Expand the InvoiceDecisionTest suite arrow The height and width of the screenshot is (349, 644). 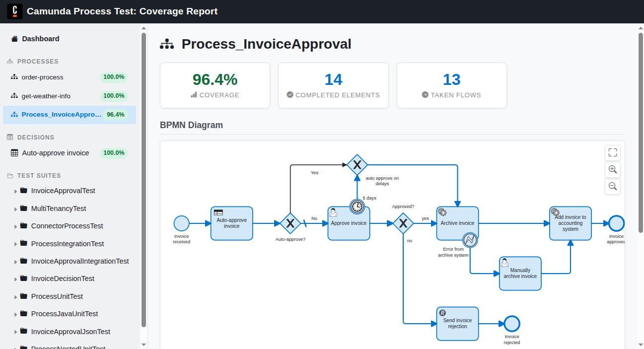pos(16,279)
